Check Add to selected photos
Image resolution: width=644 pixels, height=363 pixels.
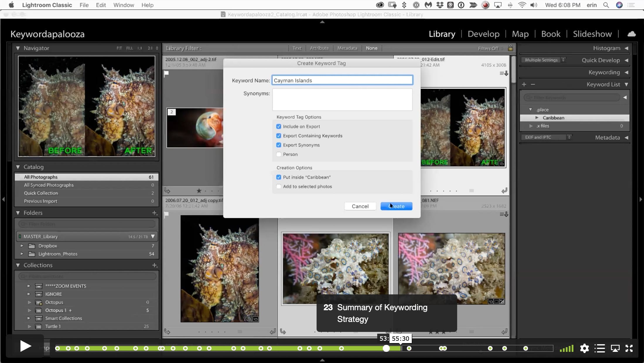coord(279,186)
